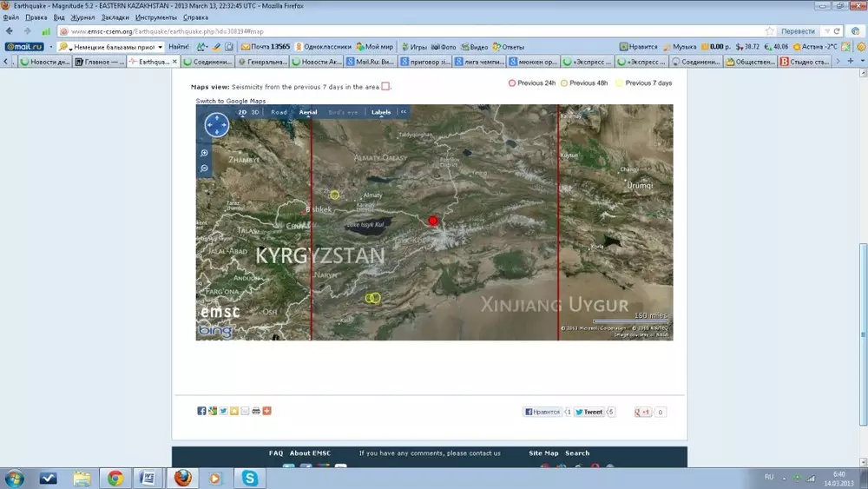
Task: Switch map to 2D mode
Action: [242, 112]
